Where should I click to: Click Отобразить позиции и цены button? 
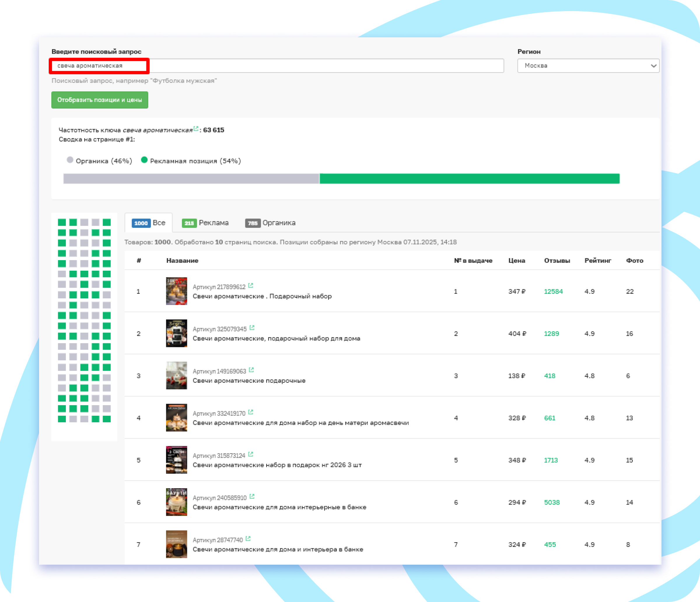coord(100,100)
